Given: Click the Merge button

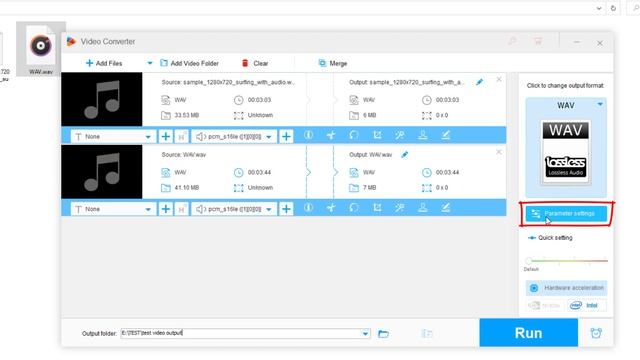Looking at the screenshot, I should pyautogui.click(x=333, y=63).
